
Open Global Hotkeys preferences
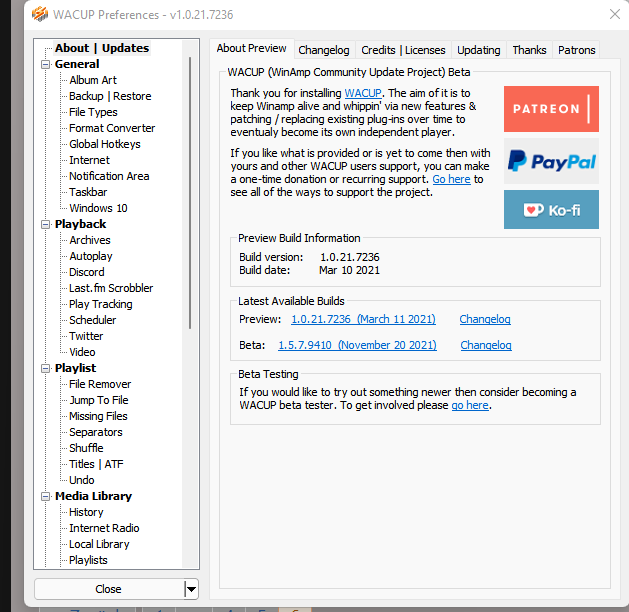(x=105, y=144)
